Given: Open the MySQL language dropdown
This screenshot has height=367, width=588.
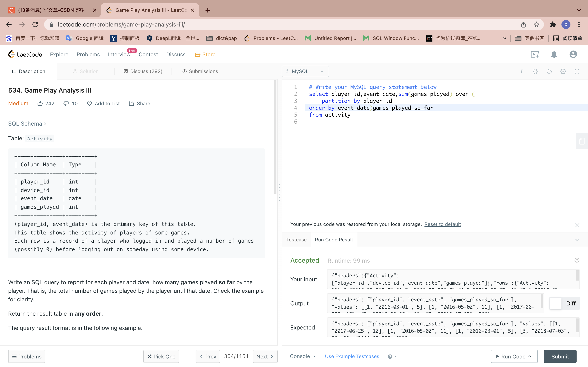Looking at the screenshot, I should tap(305, 71).
